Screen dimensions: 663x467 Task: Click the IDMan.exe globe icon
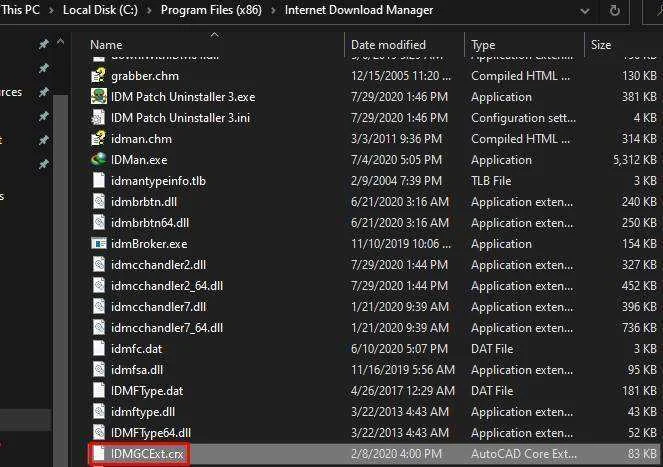coord(99,159)
